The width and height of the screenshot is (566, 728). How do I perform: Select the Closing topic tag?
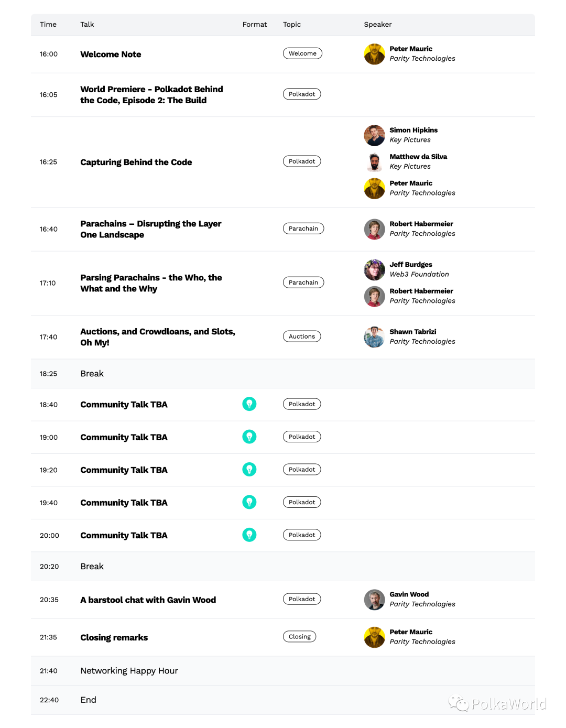point(299,637)
